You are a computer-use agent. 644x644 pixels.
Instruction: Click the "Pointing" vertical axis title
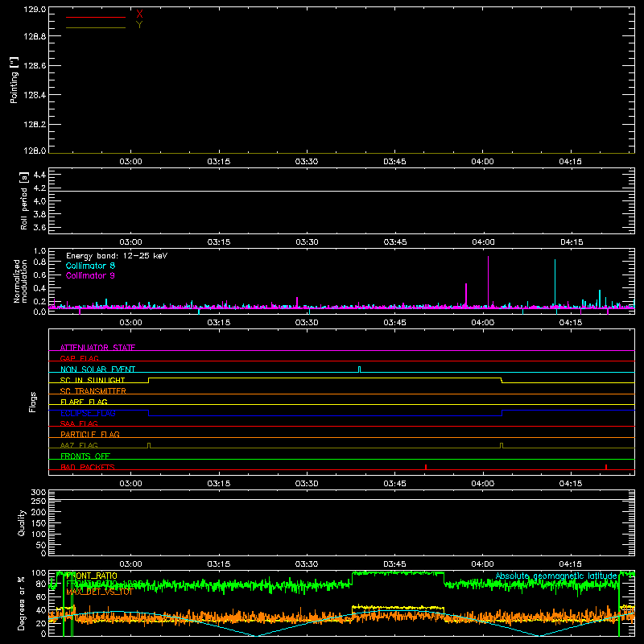[14, 80]
